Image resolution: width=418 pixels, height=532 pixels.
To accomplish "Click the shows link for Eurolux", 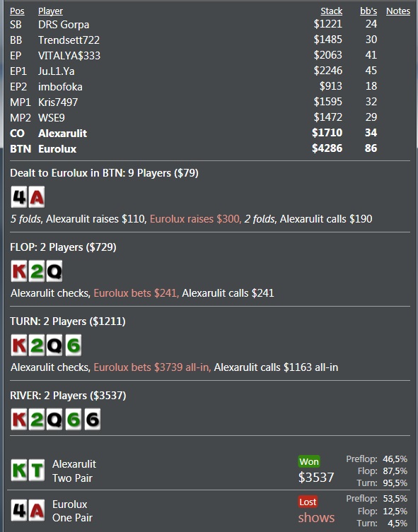I will (x=316, y=517).
